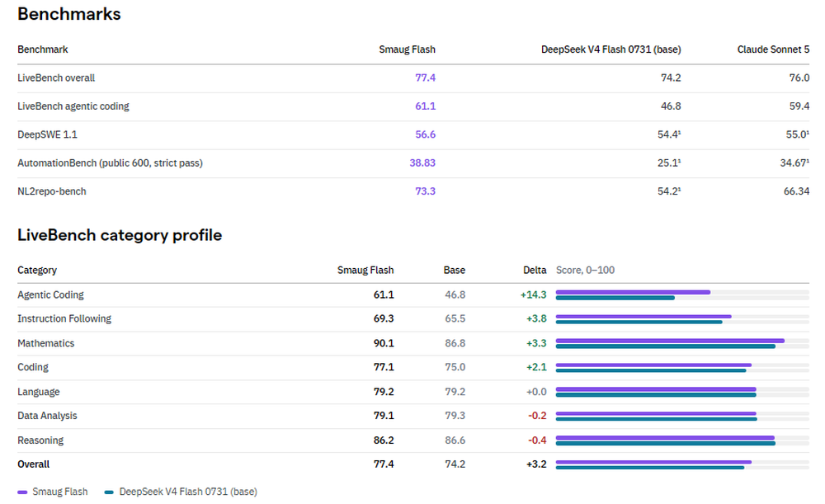Click the 90.1 Mathematics Smaug Flash score
This screenshot has width=825, height=504.
(x=384, y=343)
